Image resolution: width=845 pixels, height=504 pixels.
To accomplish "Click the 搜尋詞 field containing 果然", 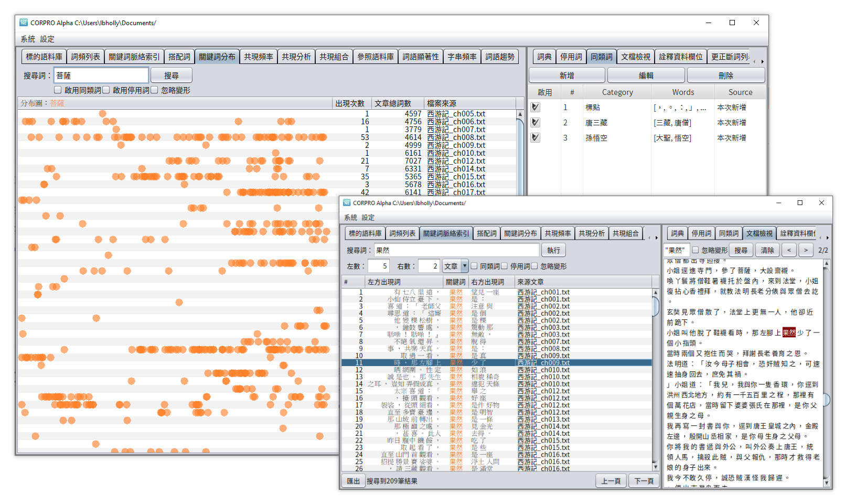I will [x=456, y=250].
